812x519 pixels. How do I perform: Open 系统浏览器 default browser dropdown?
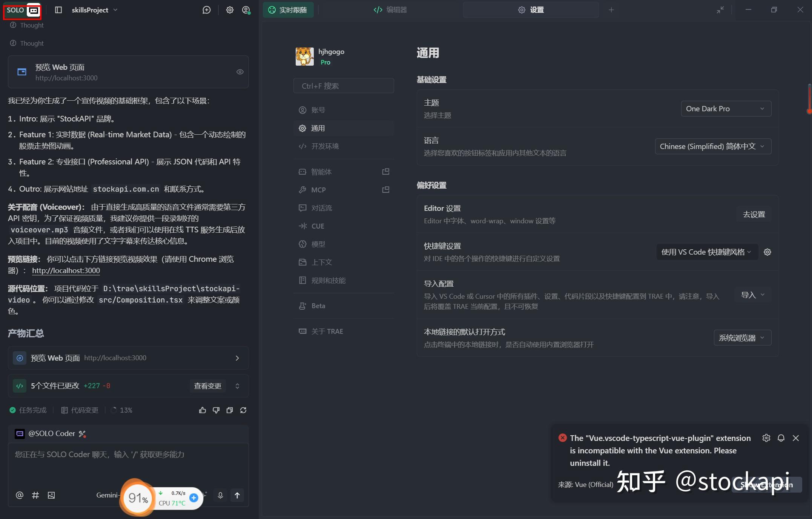click(x=742, y=338)
